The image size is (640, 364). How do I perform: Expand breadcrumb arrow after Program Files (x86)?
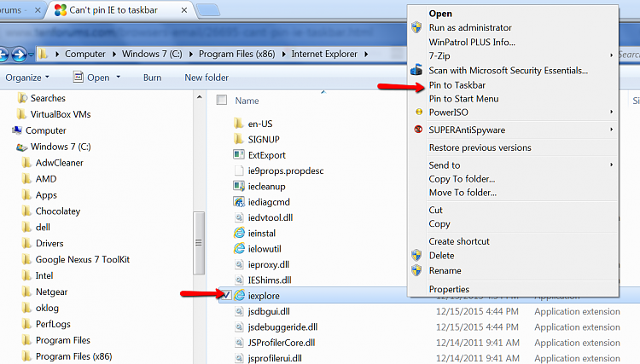pyautogui.click(x=283, y=54)
